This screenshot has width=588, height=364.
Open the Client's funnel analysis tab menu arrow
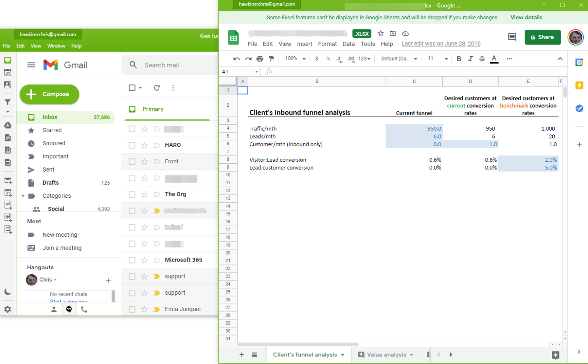coord(343,355)
